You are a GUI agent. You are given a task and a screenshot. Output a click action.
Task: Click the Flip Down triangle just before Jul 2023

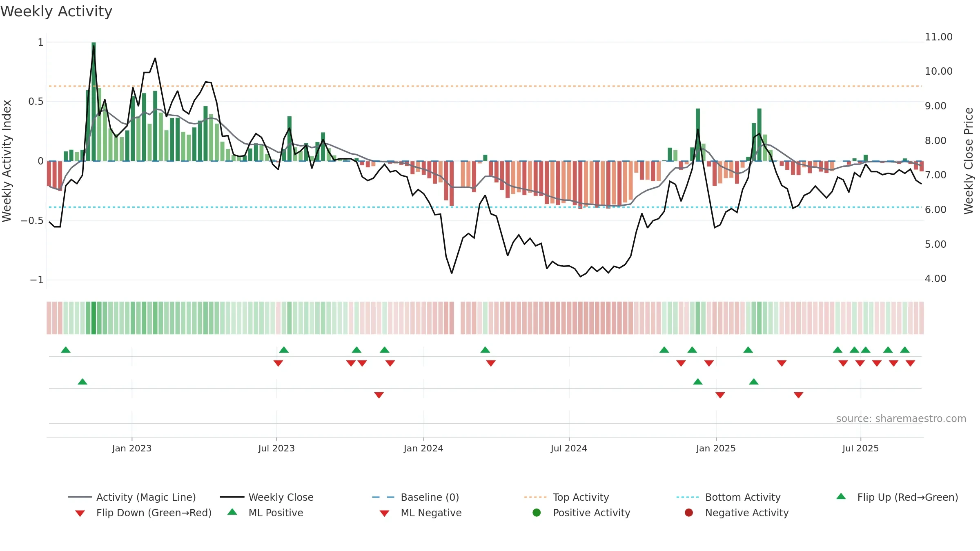pos(278,363)
